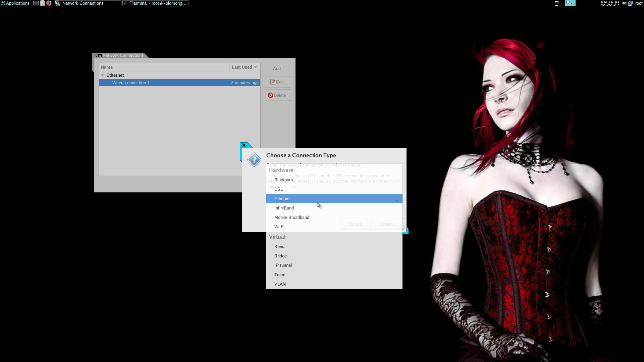Choose Mobile Broadband connection type

pos(334,217)
